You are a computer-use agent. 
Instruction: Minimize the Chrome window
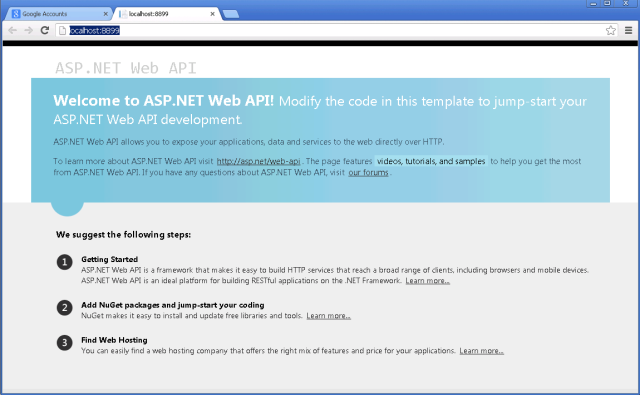coord(593,3)
